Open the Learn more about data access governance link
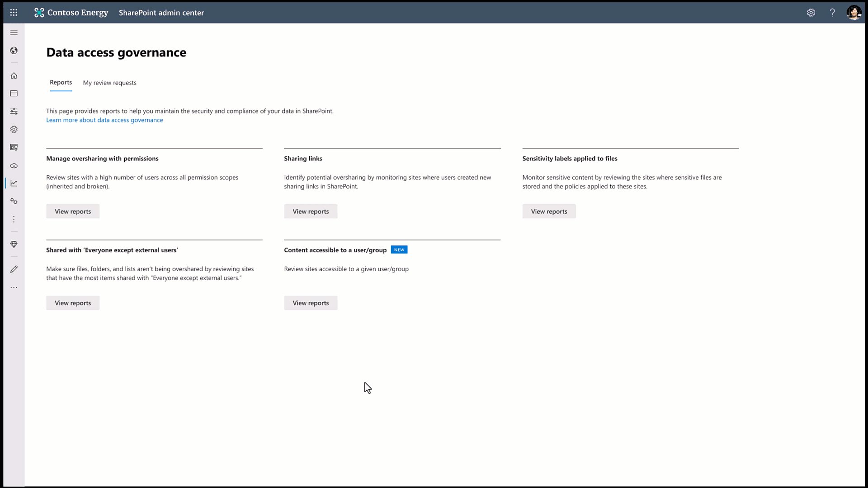The width and height of the screenshot is (868, 488). tap(104, 120)
